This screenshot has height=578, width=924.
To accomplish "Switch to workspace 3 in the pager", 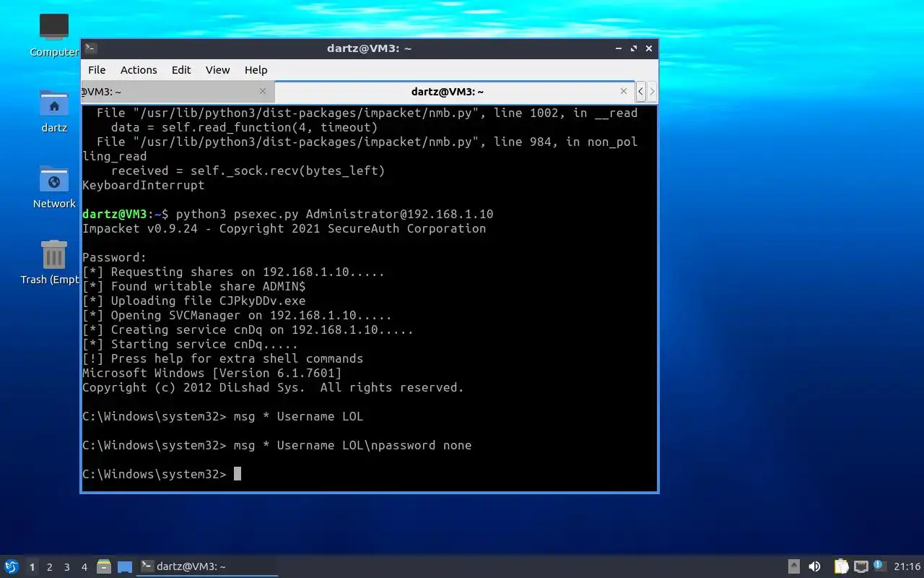I will point(67,567).
